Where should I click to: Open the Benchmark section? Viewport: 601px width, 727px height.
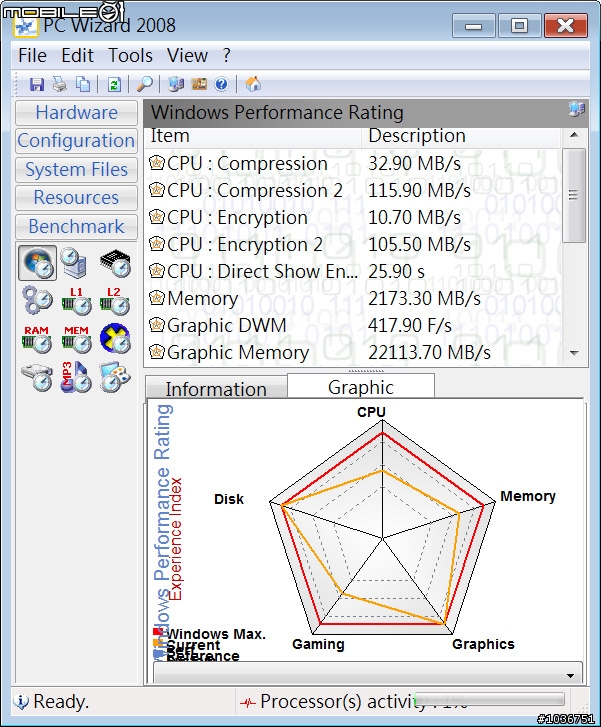pyautogui.click(x=77, y=227)
